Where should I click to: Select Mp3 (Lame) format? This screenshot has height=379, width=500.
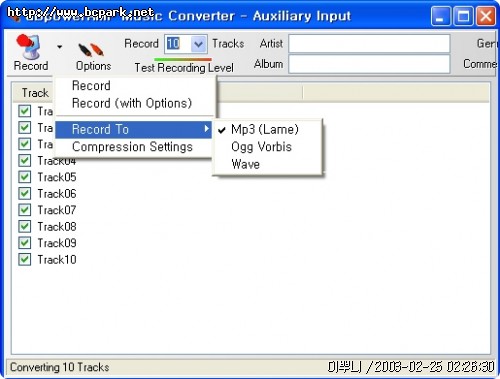pyautogui.click(x=265, y=129)
